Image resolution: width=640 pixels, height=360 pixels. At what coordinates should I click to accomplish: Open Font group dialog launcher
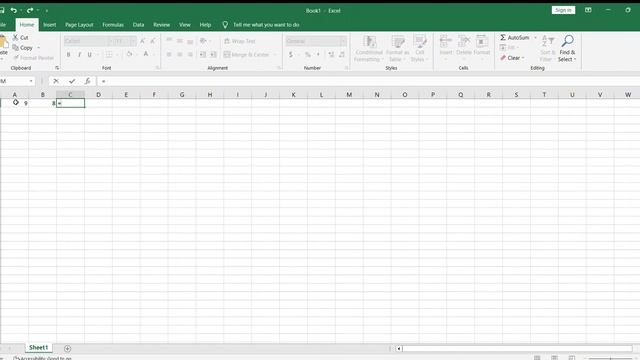(x=158, y=68)
